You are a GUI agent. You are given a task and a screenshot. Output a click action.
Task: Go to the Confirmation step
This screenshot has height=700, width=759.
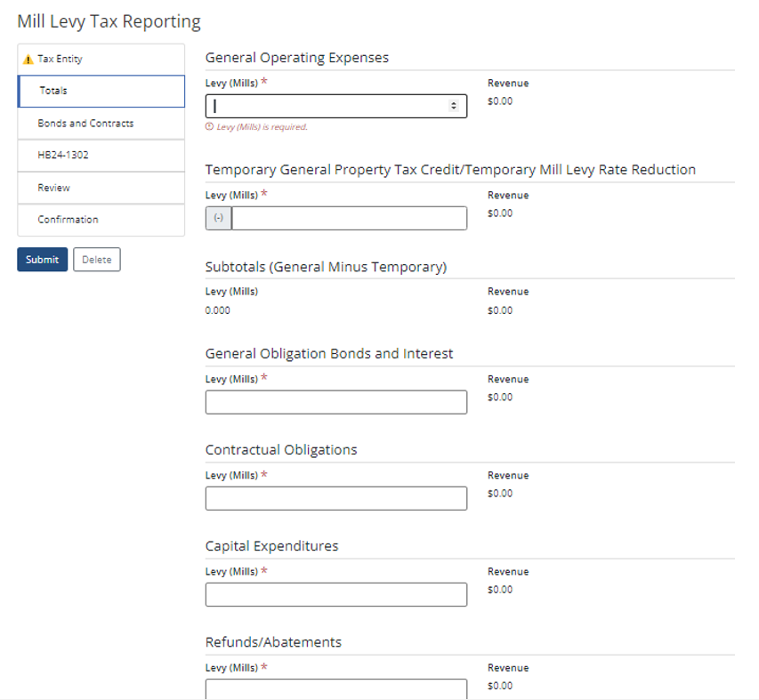click(x=67, y=219)
